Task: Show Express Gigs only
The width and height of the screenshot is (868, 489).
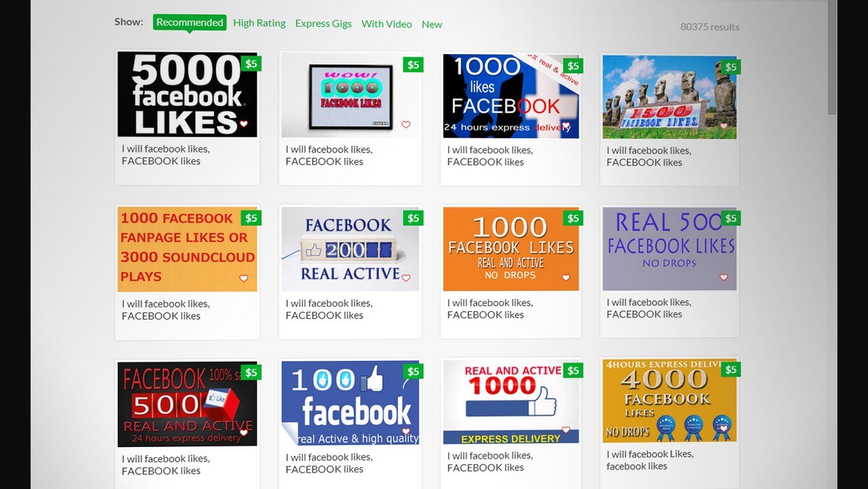Action: [x=323, y=24]
